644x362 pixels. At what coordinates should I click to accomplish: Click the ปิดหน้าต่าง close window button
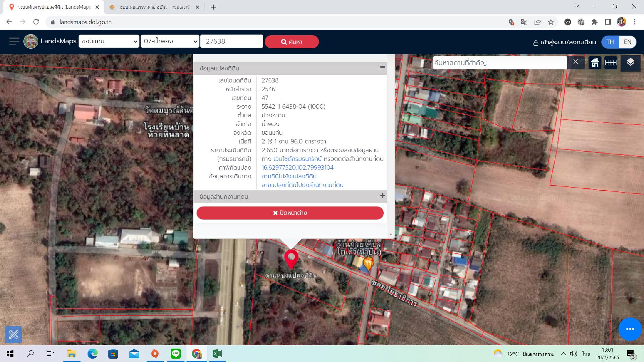290,213
